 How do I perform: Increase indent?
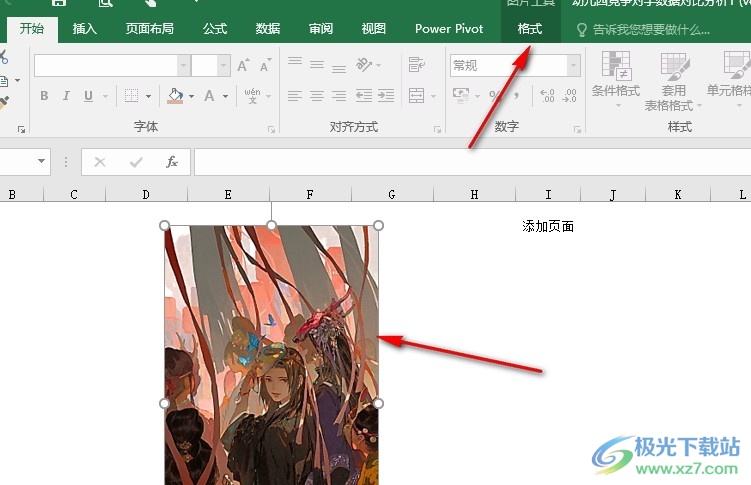(386, 96)
